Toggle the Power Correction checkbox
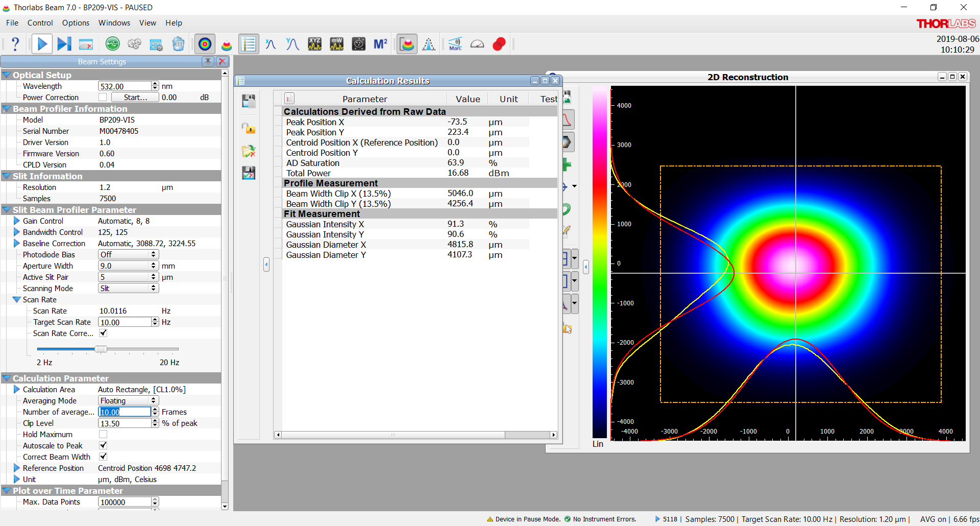Image resolution: width=980 pixels, height=526 pixels. pos(103,97)
